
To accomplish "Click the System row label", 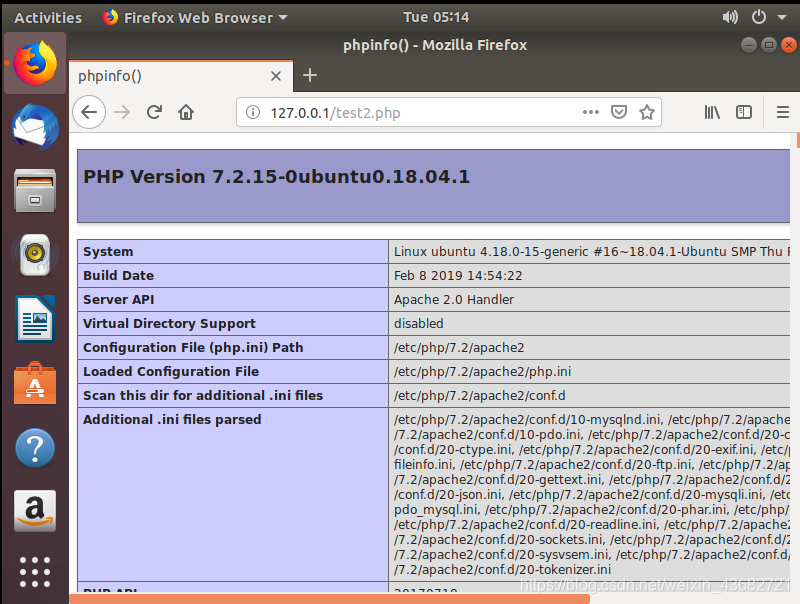I will coord(108,251).
